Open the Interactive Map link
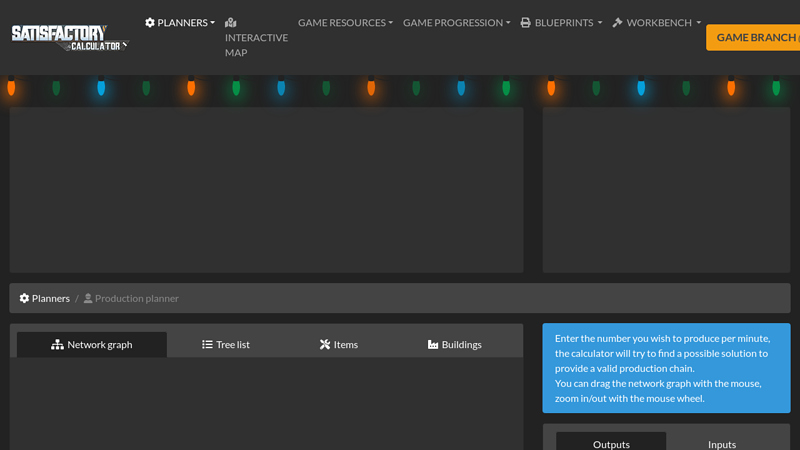The height and width of the screenshot is (450, 800). coord(256,37)
